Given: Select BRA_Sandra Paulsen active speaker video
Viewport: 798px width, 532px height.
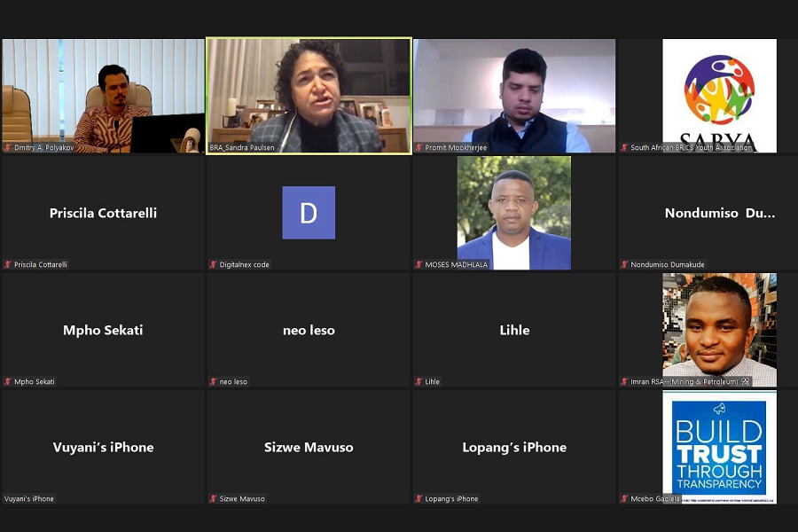Looking at the screenshot, I should (x=309, y=96).
